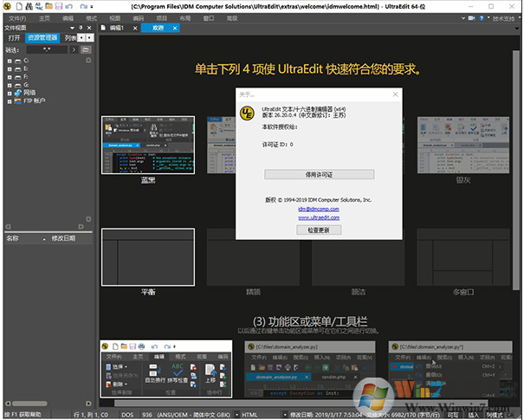Screen dimensions: 524x420
Task: Click the 停用许可证 button
Action: (x=318, y=174)
